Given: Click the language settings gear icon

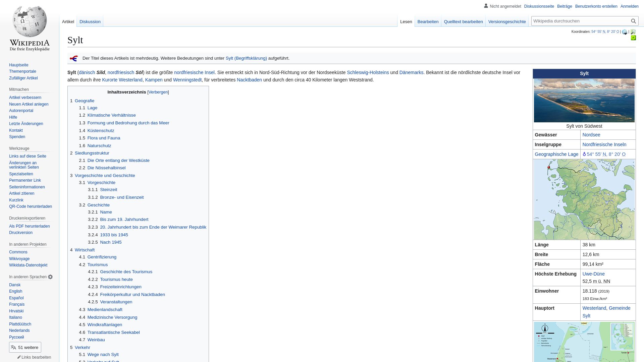Looking at the screenshot, I should pyautogui.click(x=50, y=276).
